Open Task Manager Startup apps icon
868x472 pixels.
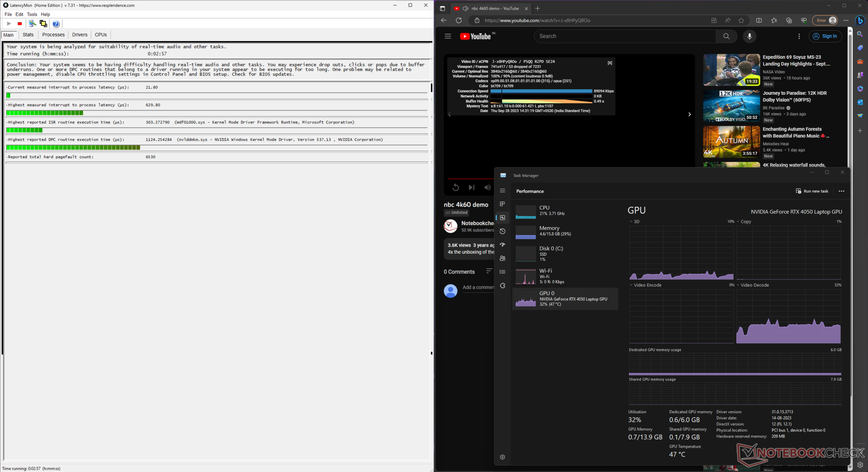click(x=502, y=245)
